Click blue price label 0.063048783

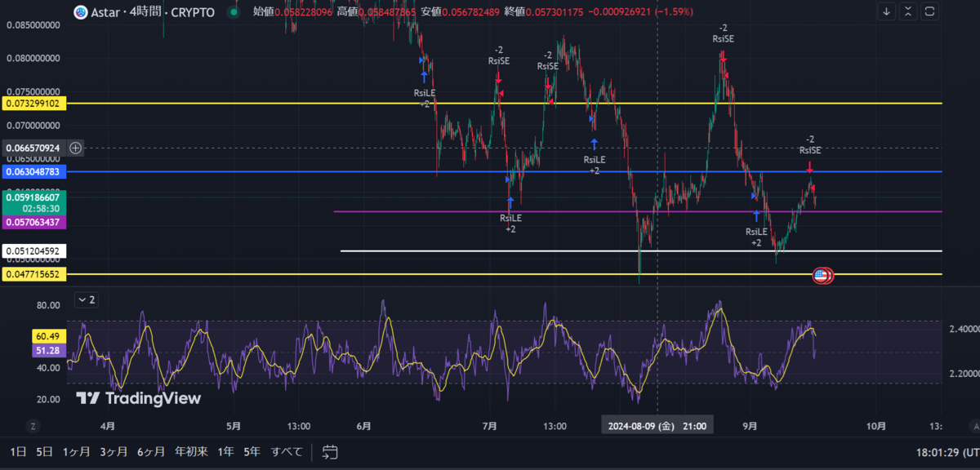[34, 172]
